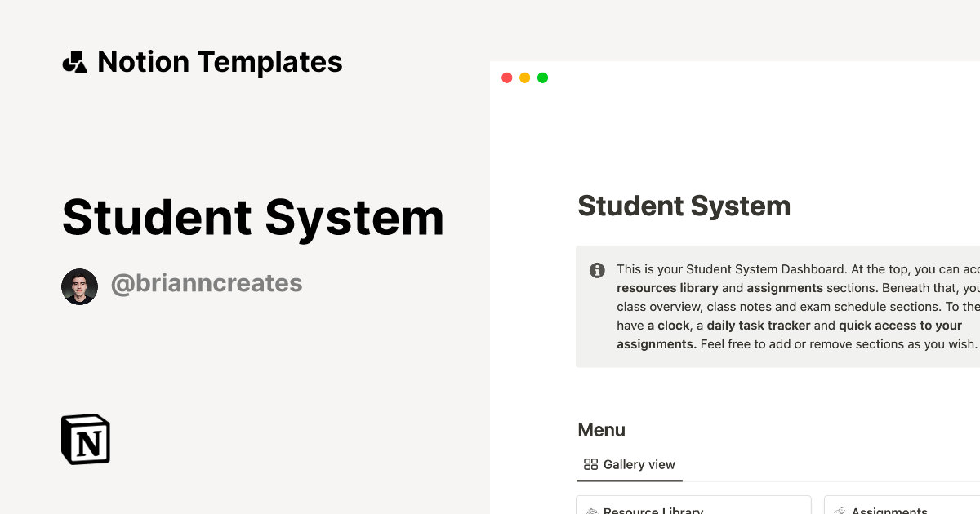Viewport: 980px width, 514px height.
Task: Click the info icon in the callout
Action: (596, 270)
